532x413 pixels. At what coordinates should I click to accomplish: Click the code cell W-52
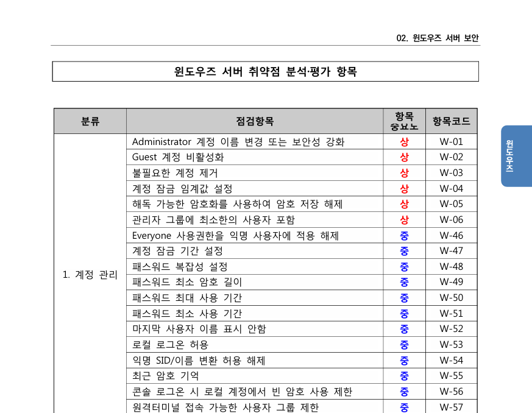(x=451, y=329)
